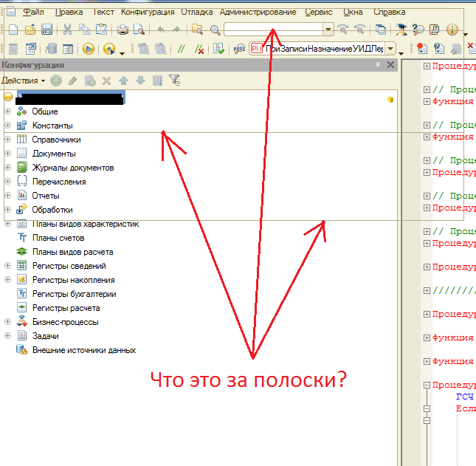This screenshot has width=476, height=466.
Task: Click the remove comment icon
Action: [199, 49]
